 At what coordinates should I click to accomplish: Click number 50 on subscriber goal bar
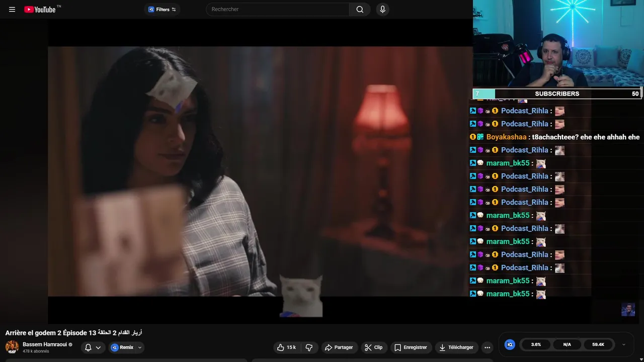pos(635,94)
